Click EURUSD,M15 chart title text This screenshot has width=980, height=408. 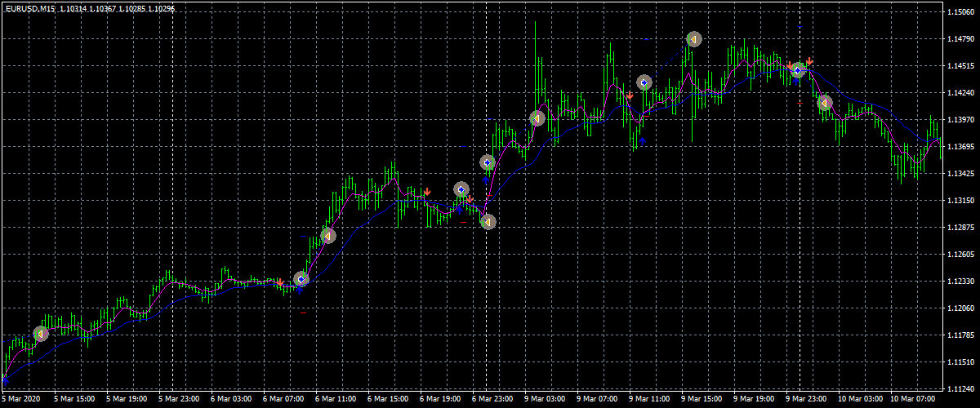(31, 7)
